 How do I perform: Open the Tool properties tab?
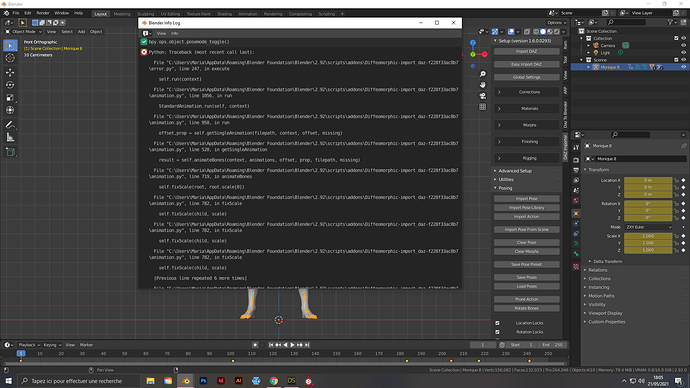click(x=576, y=147)
